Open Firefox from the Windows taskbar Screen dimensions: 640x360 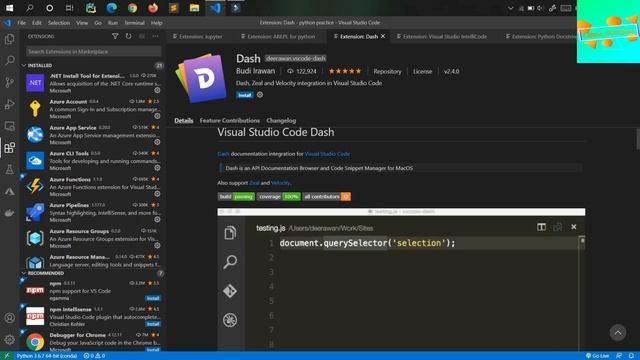click(153, 8)
